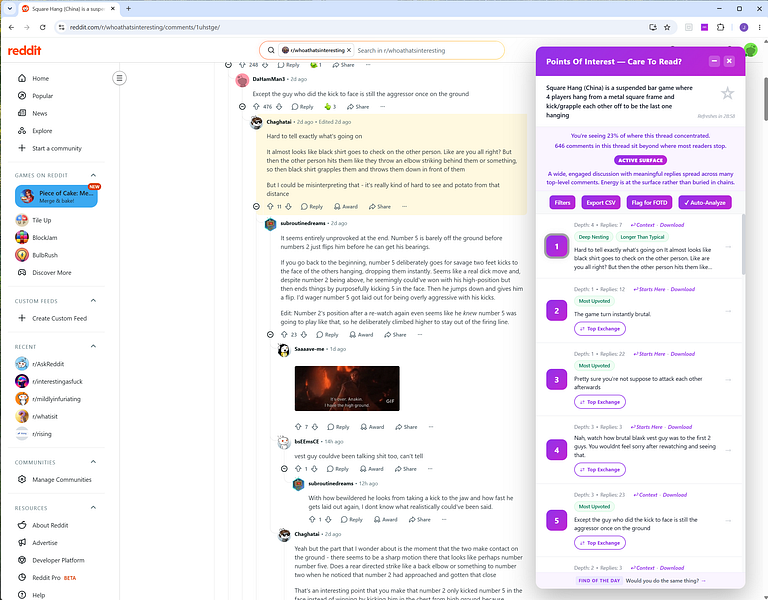Upvote subroutinedreams' 23-point comment
Viewport: 768px width, 600px height.
284,335
